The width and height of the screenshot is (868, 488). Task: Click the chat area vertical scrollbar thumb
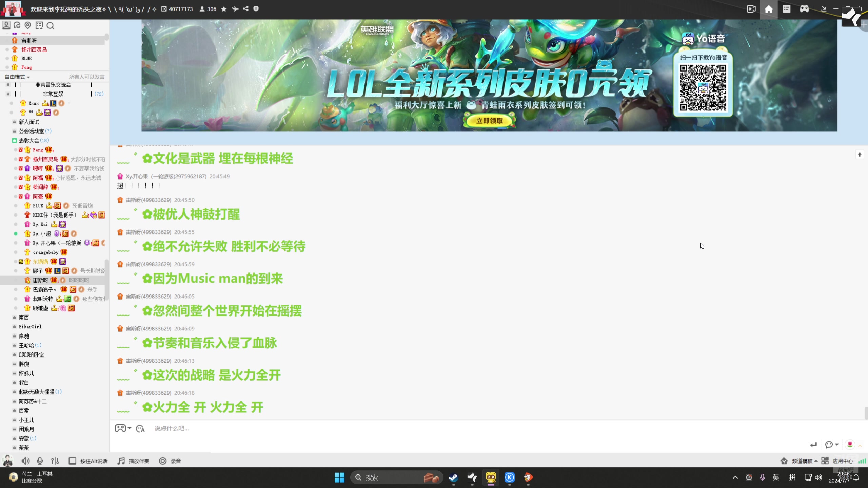click(x=866, y=413)
